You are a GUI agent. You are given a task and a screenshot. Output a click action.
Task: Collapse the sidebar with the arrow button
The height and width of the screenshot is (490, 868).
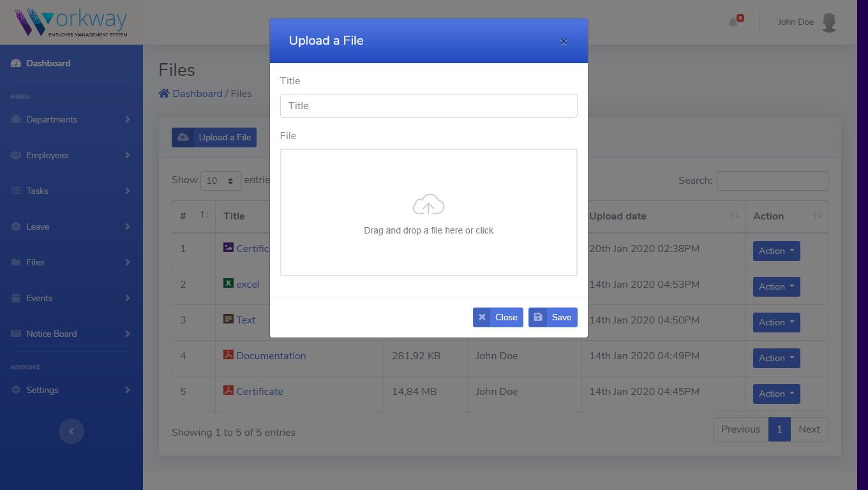point(71,431)
